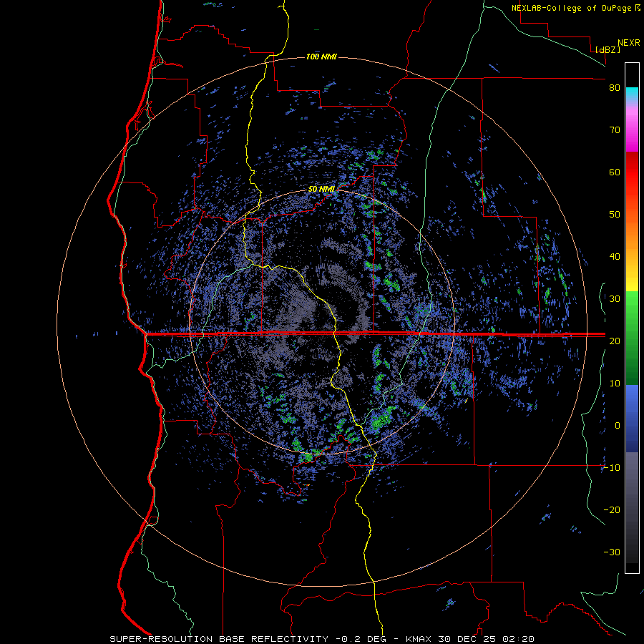Click the 30 DEC 25 date text
Viewport: 644px width, 644px height.
point(468,639)
